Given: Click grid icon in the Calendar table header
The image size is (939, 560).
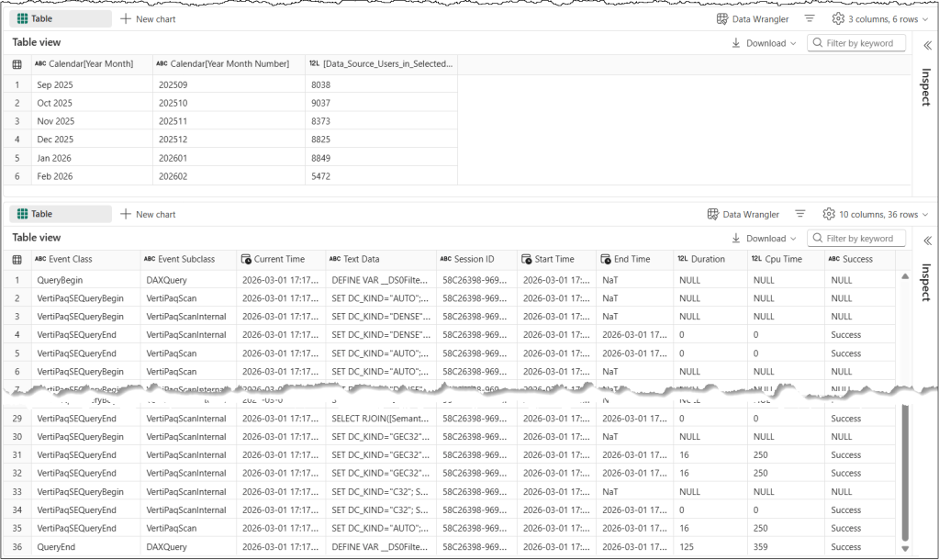Looking at the screenshot, I should pyautogui.click(x=17, y=64).
